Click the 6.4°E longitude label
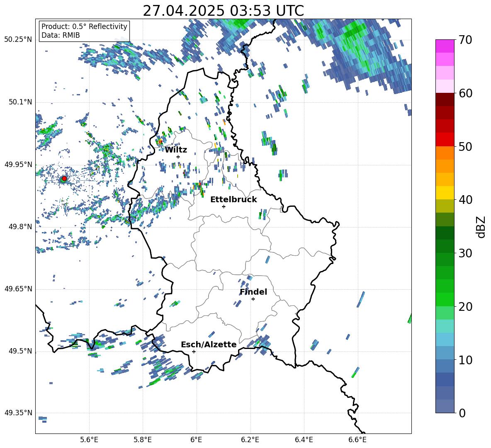The image size is (491, 448). [304, 440]
